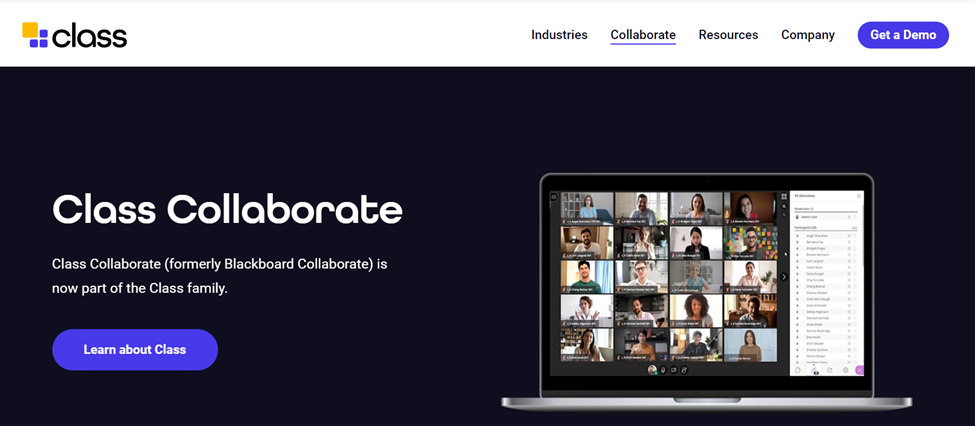Click the Learn about Class button

[x=135, y=350]
